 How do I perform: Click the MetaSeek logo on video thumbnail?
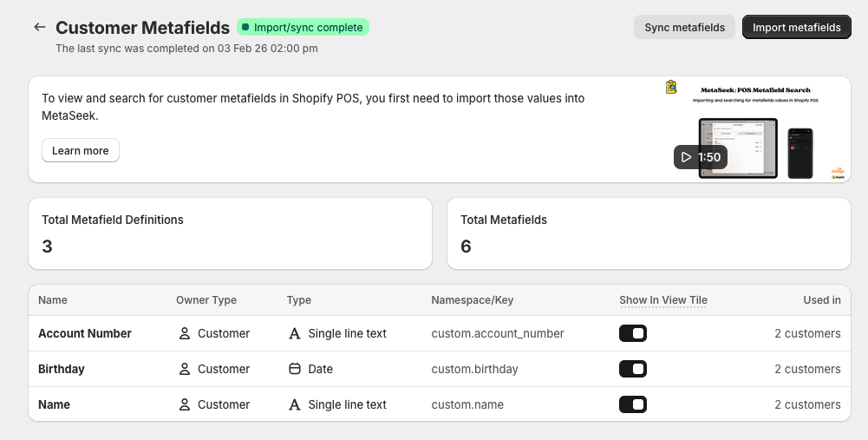coord(671,87)
